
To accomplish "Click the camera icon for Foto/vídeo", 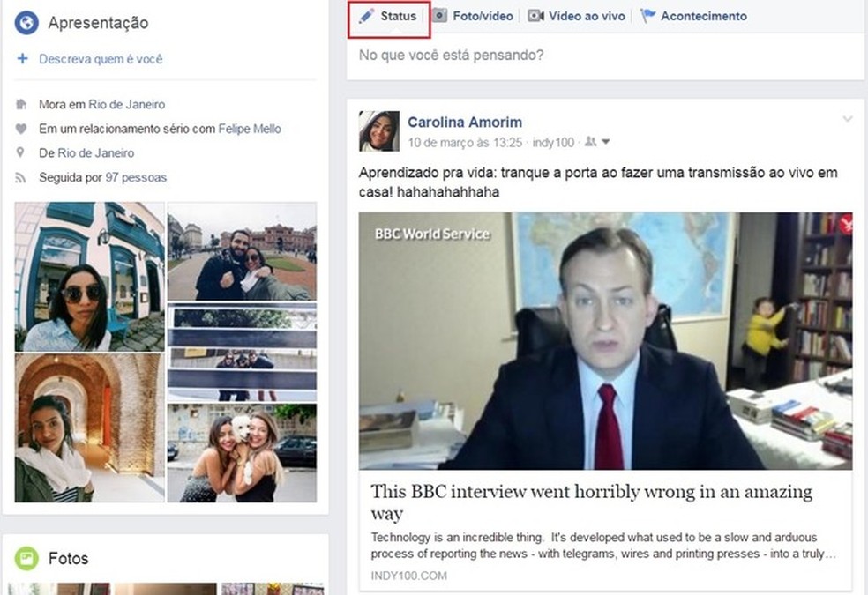I will click(439, 16).
